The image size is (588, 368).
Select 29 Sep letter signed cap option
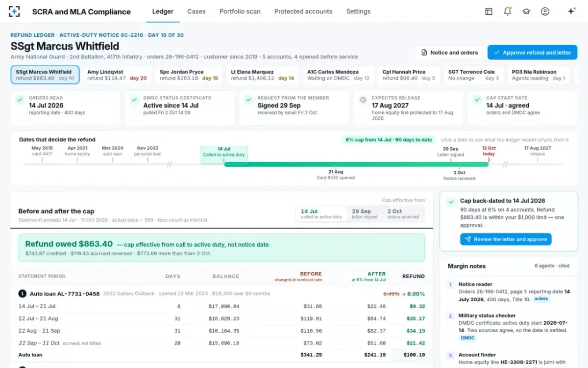(x=364, y=213)
